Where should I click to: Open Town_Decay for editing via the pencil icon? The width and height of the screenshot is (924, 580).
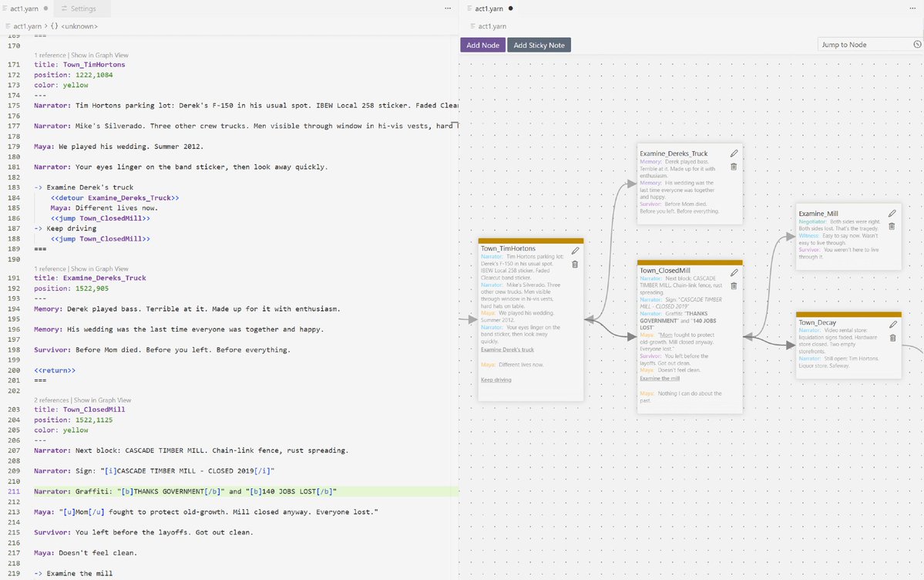click(892, 324)
